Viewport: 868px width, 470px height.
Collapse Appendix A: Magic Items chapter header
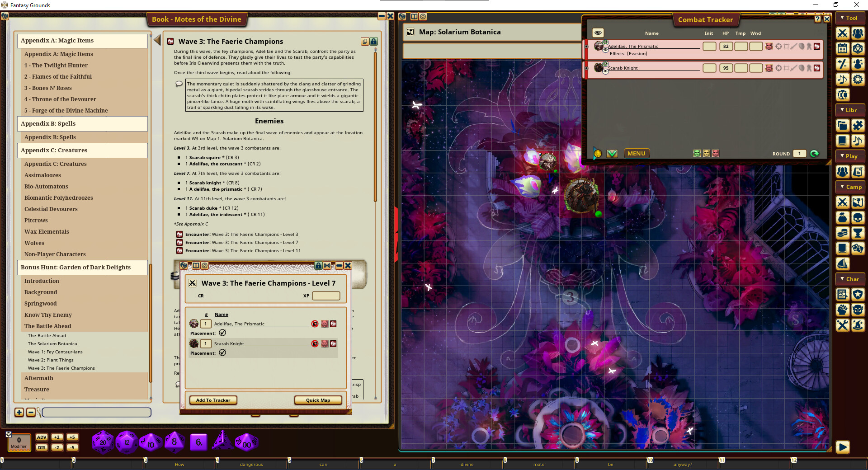[82, 41]
